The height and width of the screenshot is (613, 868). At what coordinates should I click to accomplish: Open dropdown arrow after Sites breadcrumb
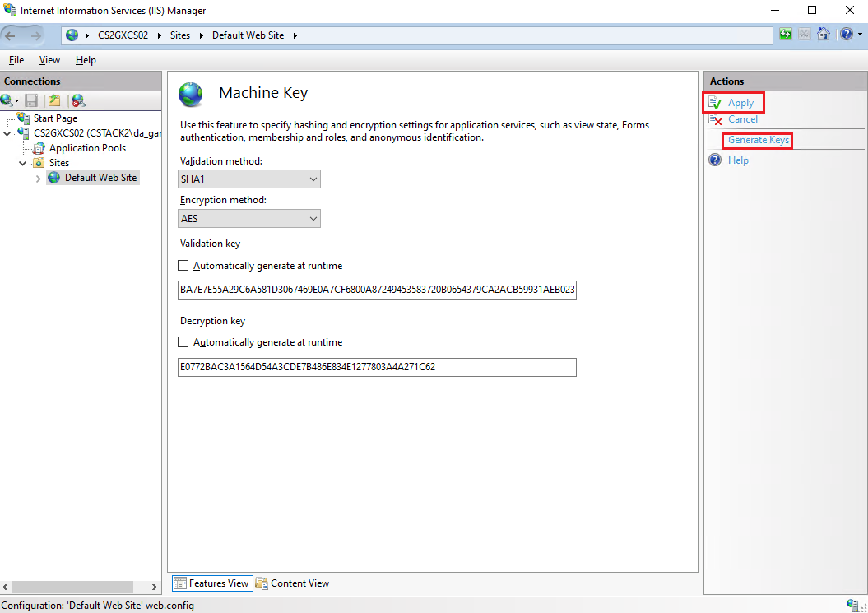[x=201, y=35]
